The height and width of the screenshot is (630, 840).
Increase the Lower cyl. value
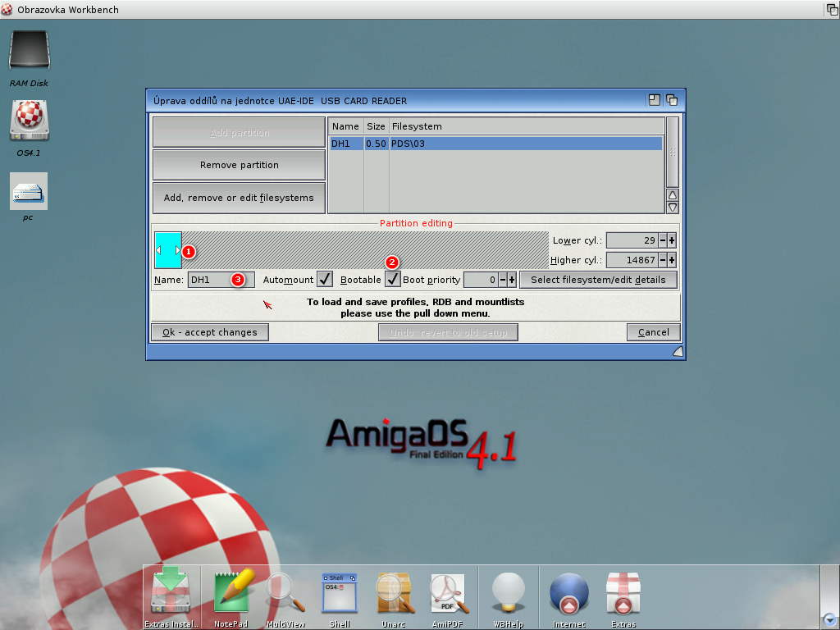point(672,240)
